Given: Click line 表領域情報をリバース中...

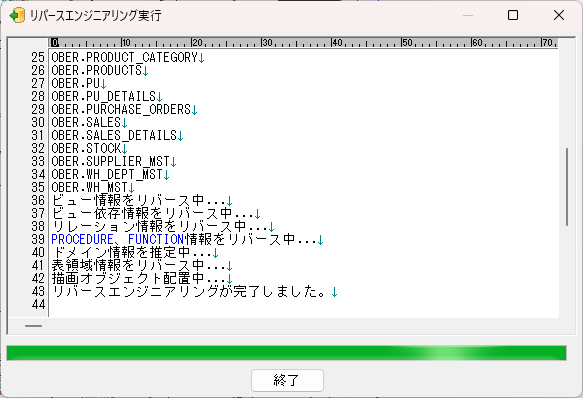Looking at the screenshot, I should [142, 266].
